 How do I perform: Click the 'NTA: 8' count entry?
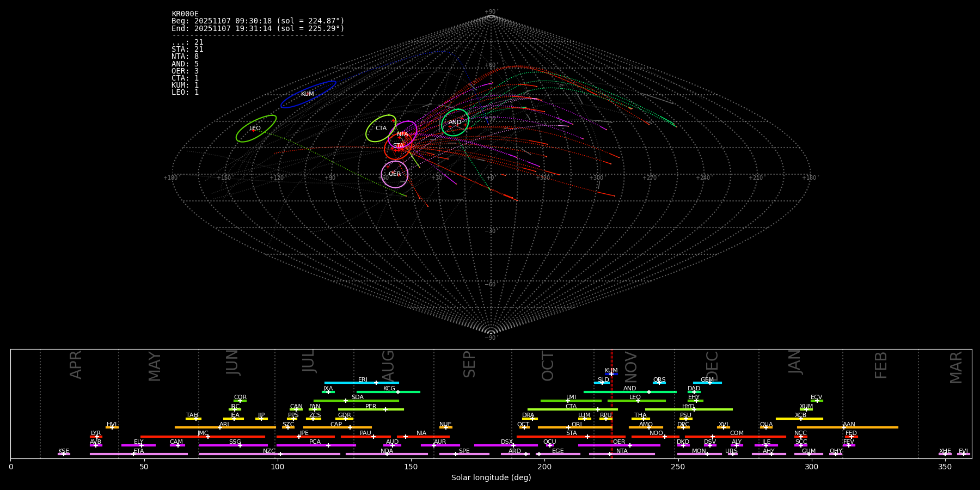point(185,57)
